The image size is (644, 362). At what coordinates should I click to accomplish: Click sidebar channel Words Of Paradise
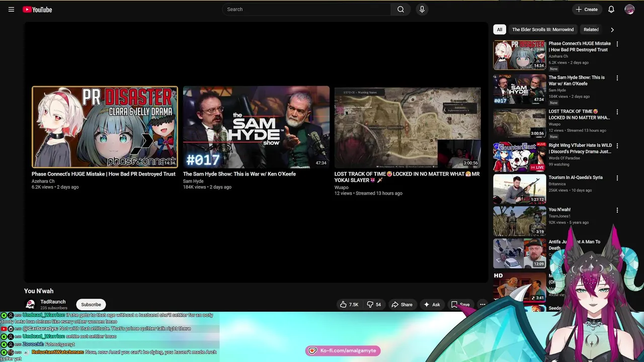point(564,158)
